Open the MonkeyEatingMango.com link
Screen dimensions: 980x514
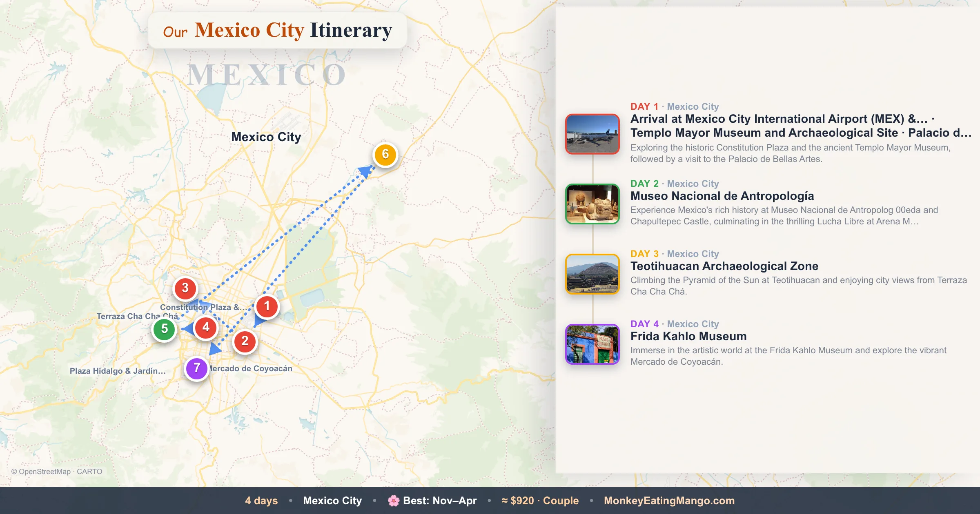coord(669,501)
